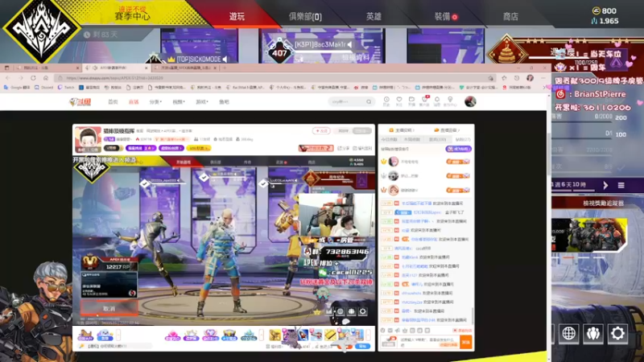This screenshot has width=644, height=362.
Task: Open the Google 翻译 bookmark
Action: click(17, 88)
